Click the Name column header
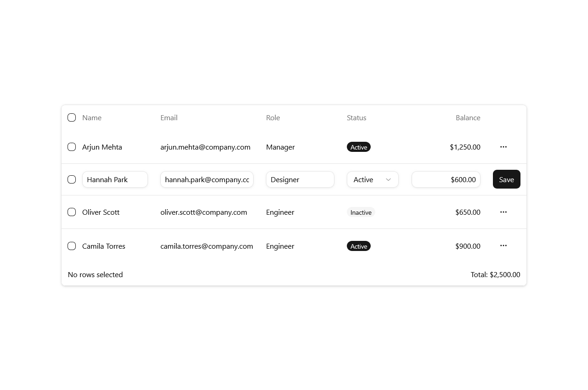The image size is (588, 390). point(91,117)
